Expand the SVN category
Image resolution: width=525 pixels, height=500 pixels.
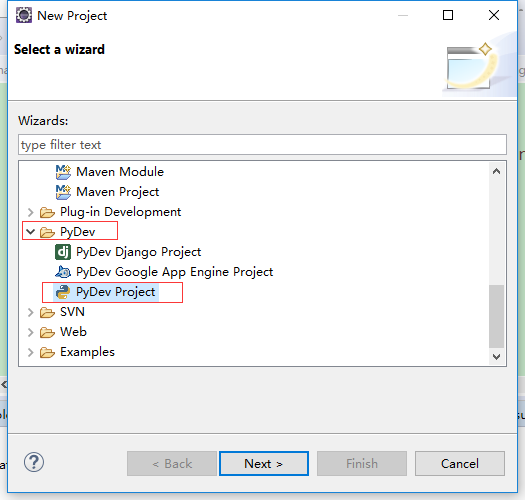point(30,312)
